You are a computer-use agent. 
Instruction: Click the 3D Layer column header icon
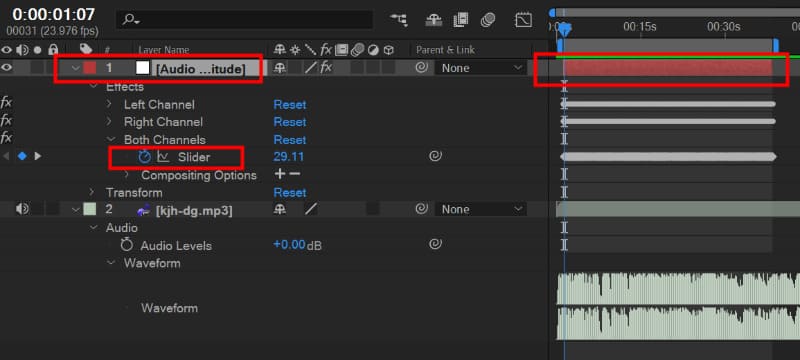click(389, 49)
